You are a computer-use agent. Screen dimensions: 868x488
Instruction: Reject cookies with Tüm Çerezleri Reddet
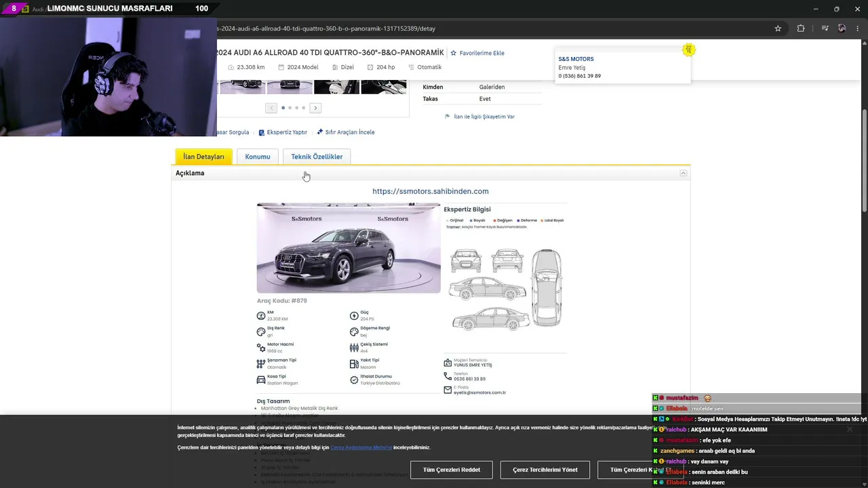tap(452, 470)
